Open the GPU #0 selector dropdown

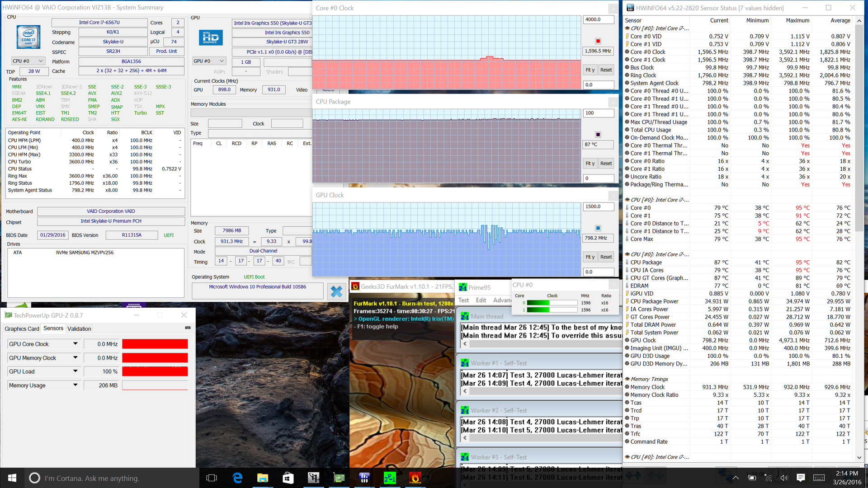209,61
